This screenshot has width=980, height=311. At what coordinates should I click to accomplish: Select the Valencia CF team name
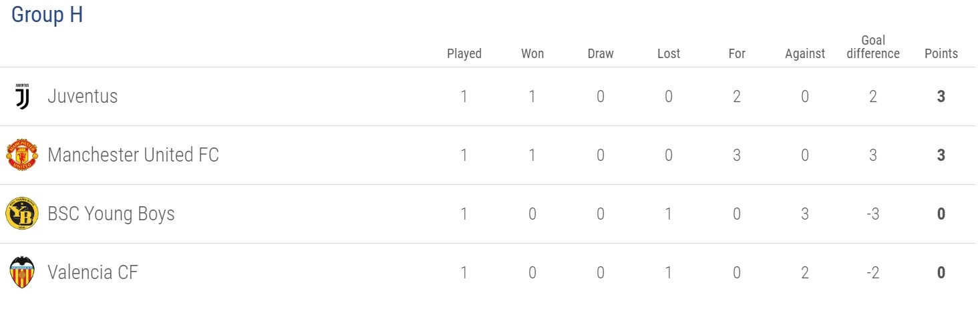[93, 273]
